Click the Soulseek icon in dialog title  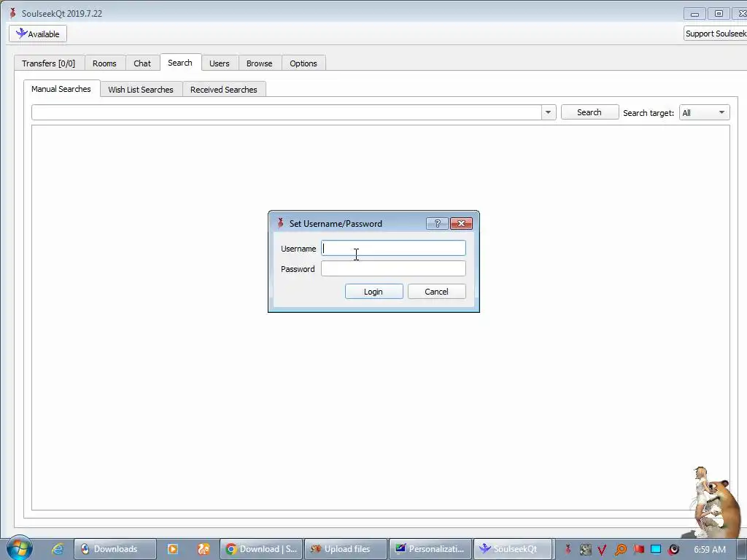click(x=281, y=223)
